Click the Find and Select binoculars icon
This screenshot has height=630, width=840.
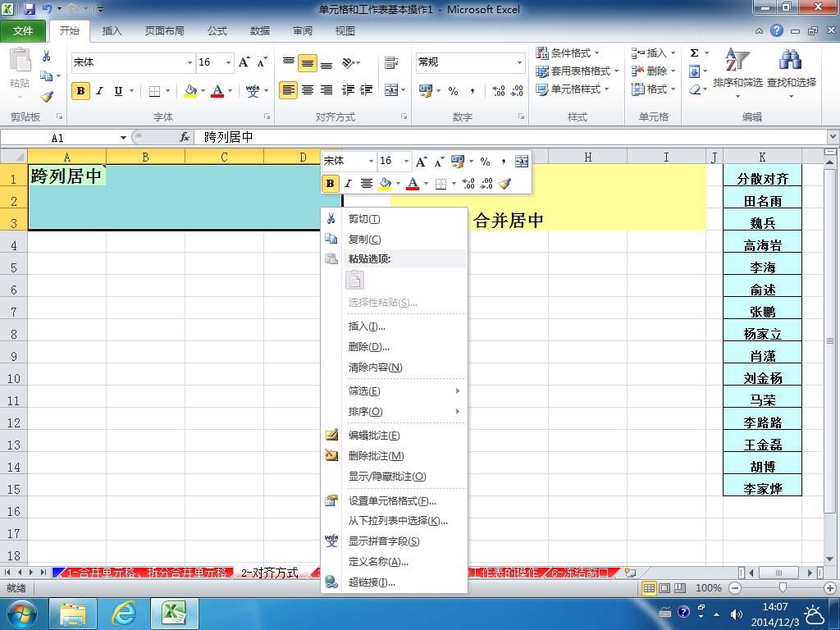point(790,59)
